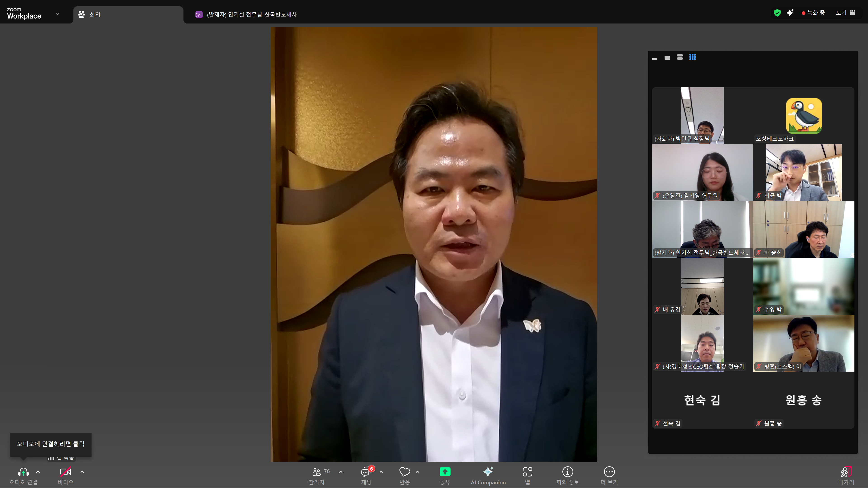The image size is (868, 488).
Task: Turn on the video camera
Action: 65,472
